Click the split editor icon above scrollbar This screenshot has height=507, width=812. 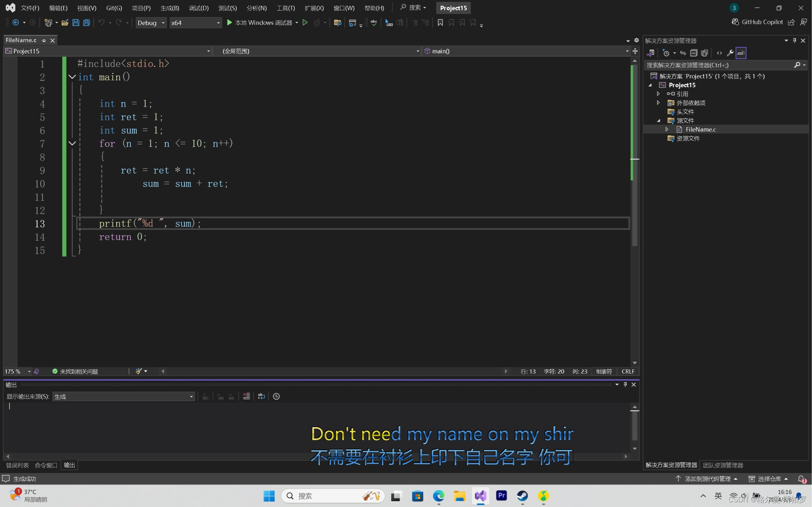tap(635, 51)
